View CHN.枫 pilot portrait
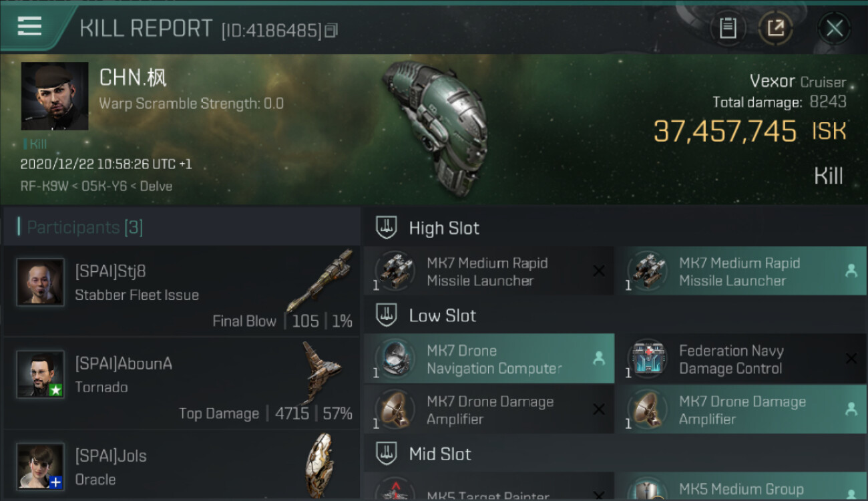This screenshot has height=501, width=868. point(55,96)
